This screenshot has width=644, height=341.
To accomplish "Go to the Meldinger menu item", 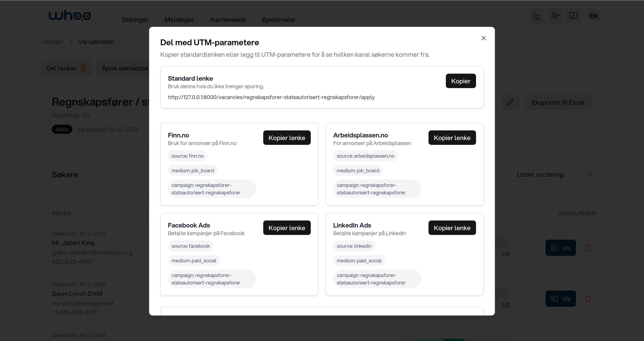I will [179, 20].
